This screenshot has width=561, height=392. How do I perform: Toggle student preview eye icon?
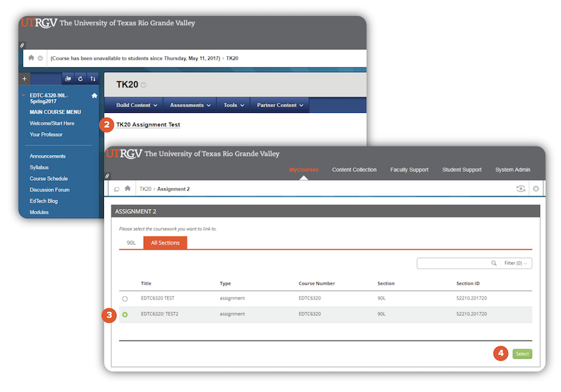(521, 189)
